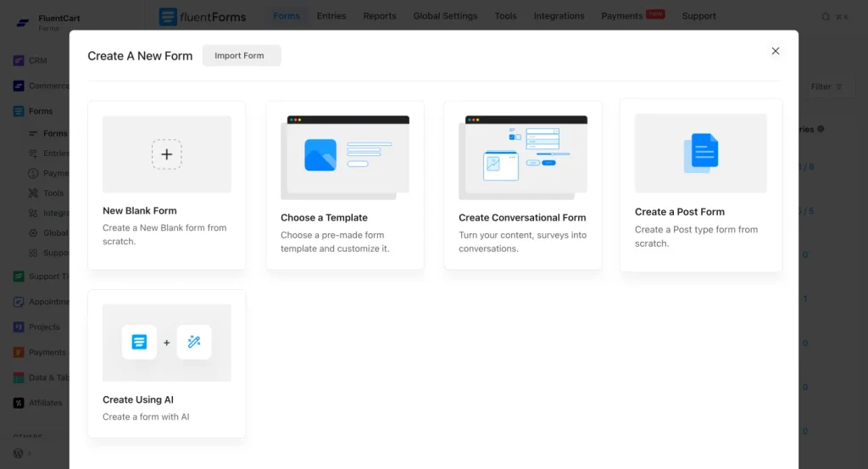Image resolution: width=868 pixels, height=469 pixels.
Task: Click the Import Form button
Action: [242, 55]
